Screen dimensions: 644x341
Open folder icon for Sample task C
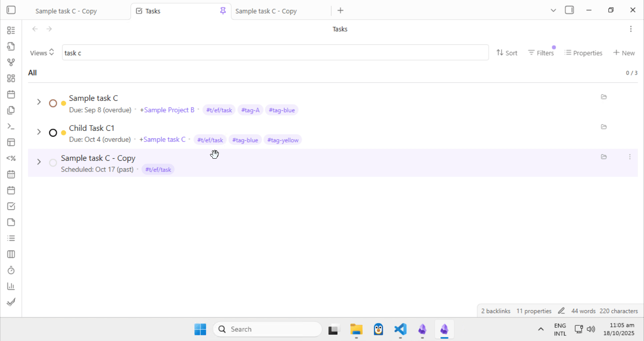coord(604,97)
